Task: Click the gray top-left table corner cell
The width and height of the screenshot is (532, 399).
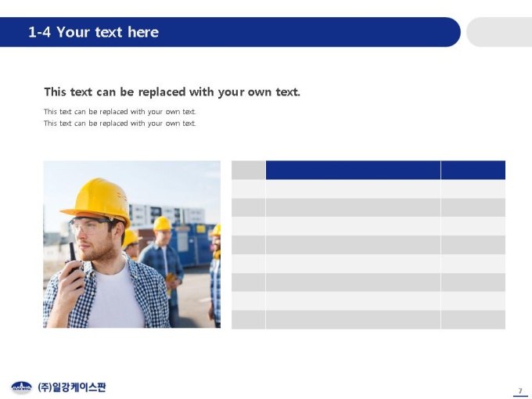Action: (248, 170)
